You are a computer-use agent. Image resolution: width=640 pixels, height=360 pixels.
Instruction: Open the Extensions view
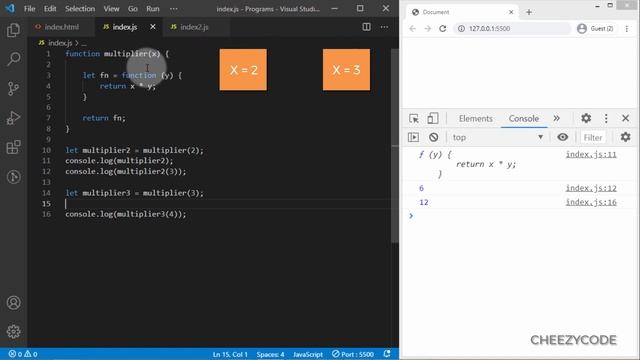pyautogui.click(x=13, y=147)
